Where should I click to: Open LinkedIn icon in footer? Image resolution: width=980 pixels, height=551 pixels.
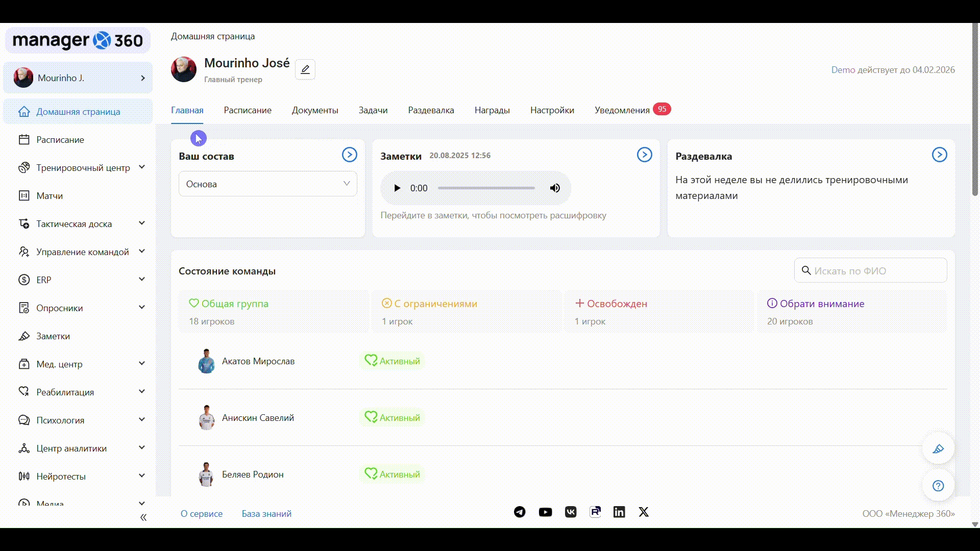point(619,512)
